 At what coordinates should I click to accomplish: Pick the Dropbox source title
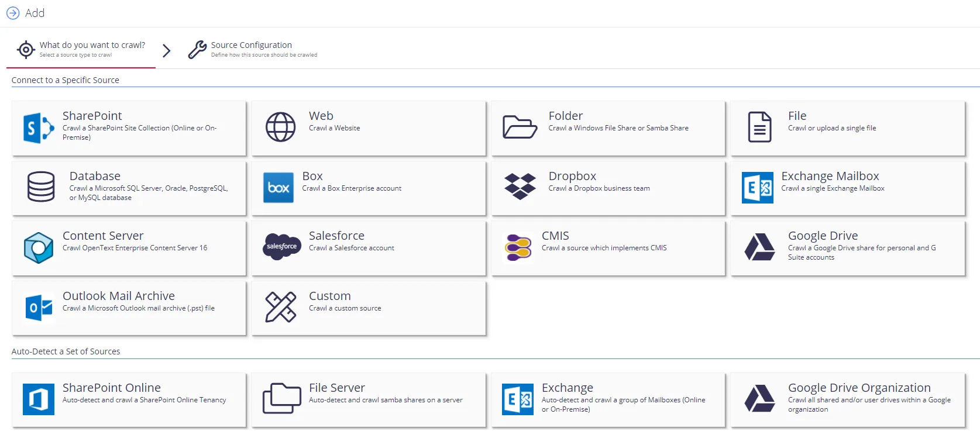pyautogui.click(x=572, y=176)
